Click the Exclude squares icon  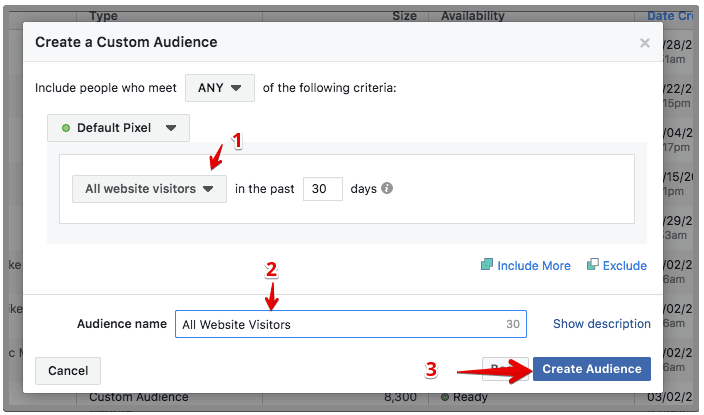point(593,264)
